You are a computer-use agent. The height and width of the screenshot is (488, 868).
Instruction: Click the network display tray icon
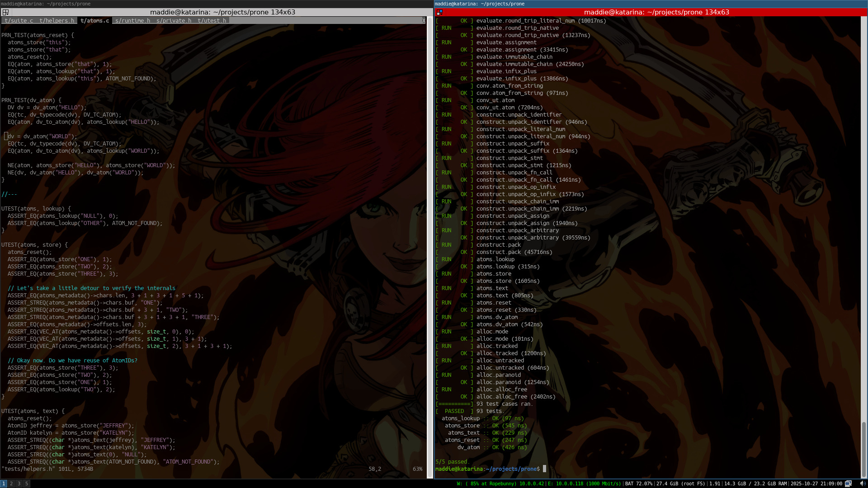[x=848, y=483]
